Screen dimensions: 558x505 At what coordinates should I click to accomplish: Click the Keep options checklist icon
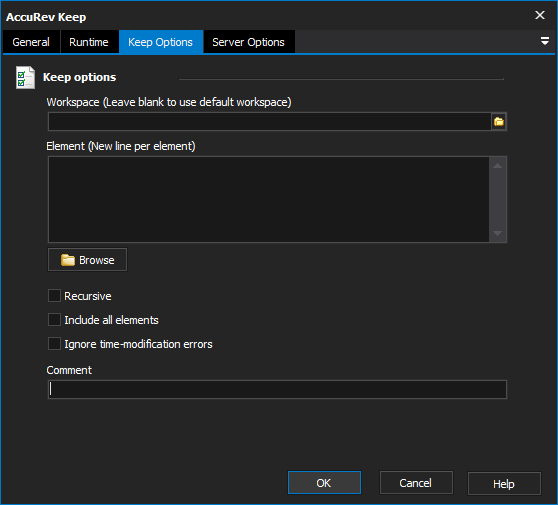pyautogui.click(x=25, y=77)
